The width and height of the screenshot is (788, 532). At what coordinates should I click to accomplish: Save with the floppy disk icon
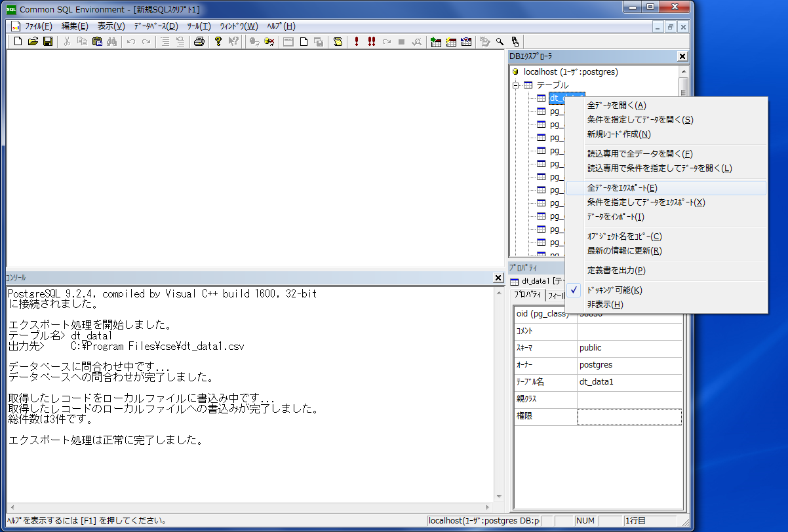tap(48, 41)
